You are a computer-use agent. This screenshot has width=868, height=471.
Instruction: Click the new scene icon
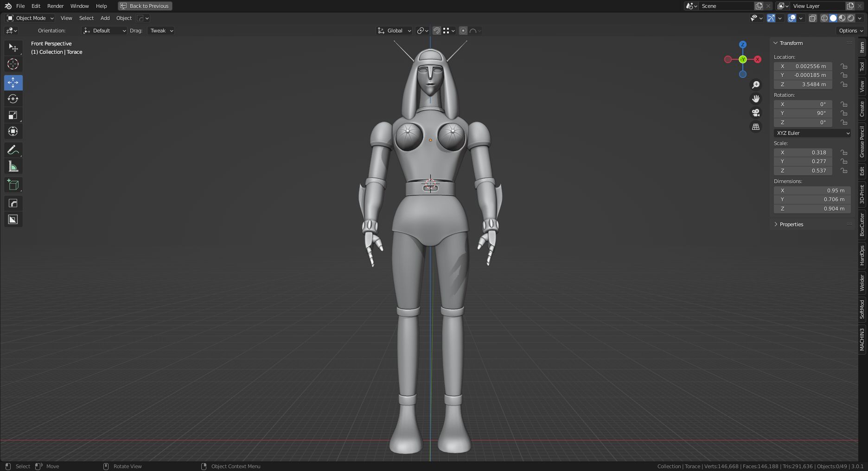(759, 6)
